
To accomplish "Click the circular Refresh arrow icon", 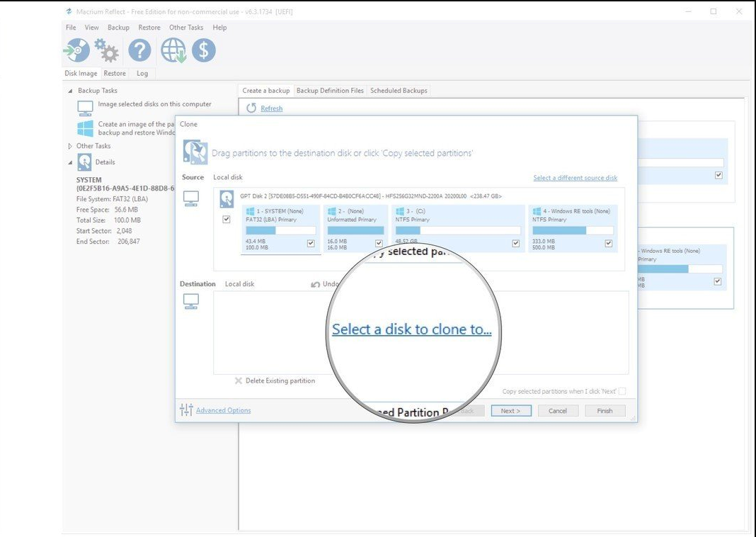I will click(251, 108).
